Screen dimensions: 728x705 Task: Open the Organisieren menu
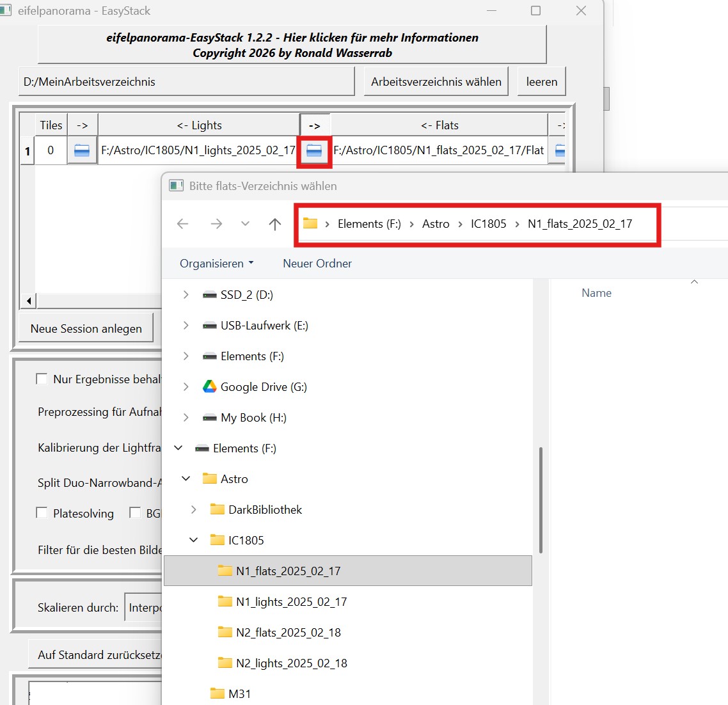216,264
